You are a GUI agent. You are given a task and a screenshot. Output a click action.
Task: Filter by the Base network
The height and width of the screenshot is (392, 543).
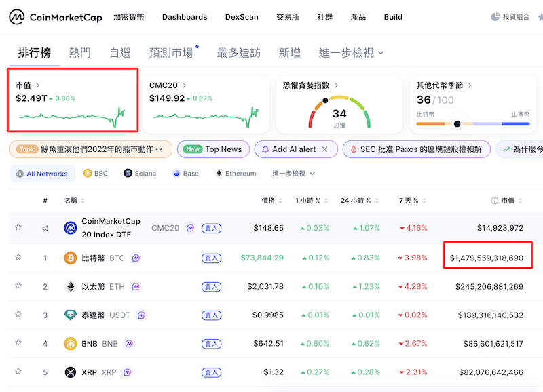pyautogui.click(x=185, y=174)
